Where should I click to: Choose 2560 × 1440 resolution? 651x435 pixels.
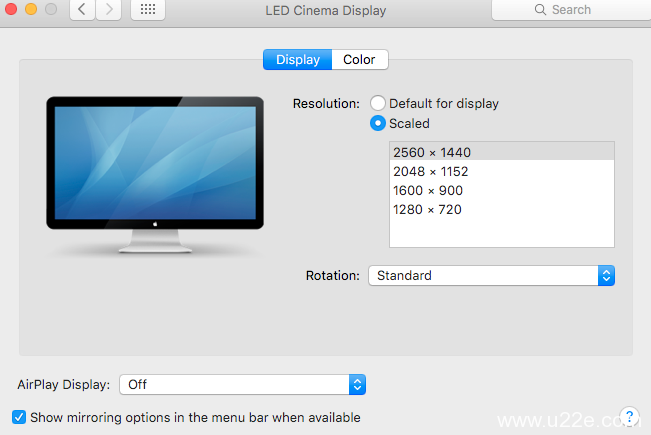[502, 152]
